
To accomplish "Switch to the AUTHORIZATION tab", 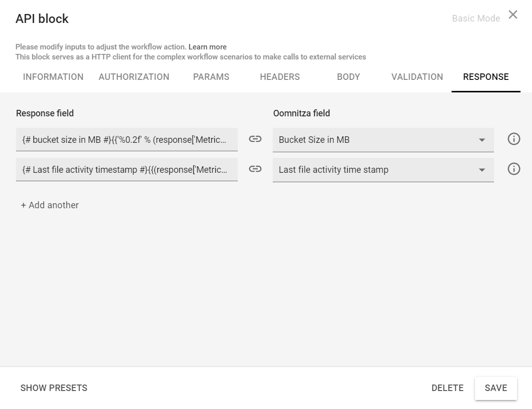I will tap(134, 77).
